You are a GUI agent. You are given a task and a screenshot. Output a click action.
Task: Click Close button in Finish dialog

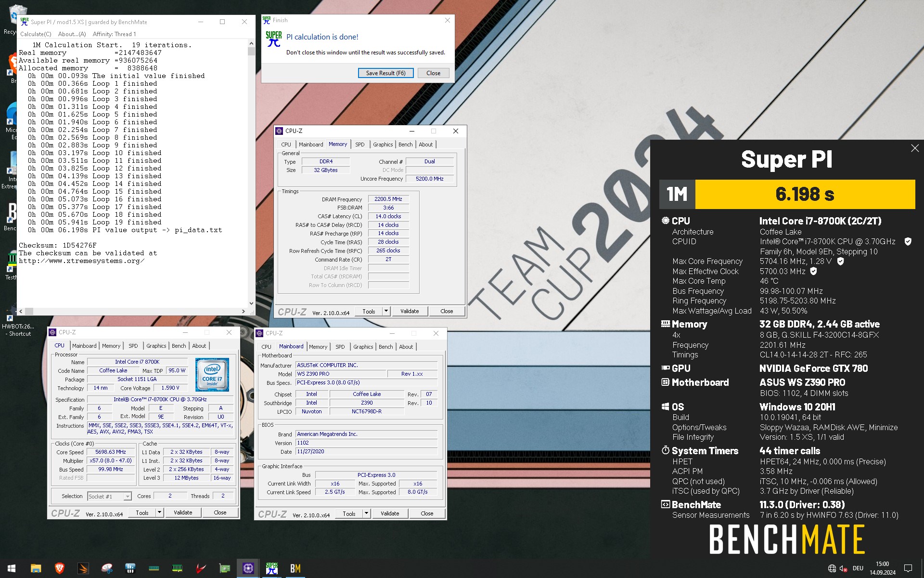433,73
